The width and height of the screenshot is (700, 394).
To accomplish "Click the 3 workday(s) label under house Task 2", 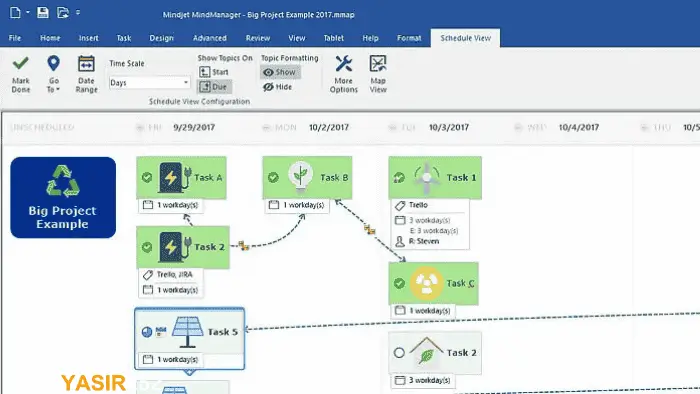I will pyautogui.click(x=429, y=380).
